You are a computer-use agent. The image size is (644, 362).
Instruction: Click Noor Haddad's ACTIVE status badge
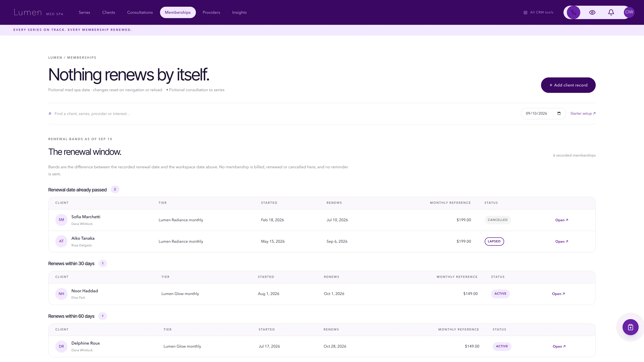[x=500, y=294]
